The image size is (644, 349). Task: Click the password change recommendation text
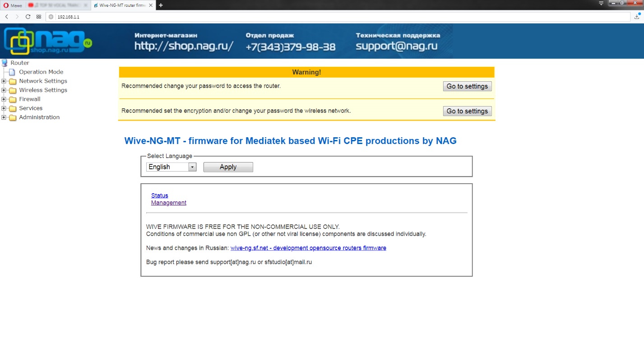point(201,86)
